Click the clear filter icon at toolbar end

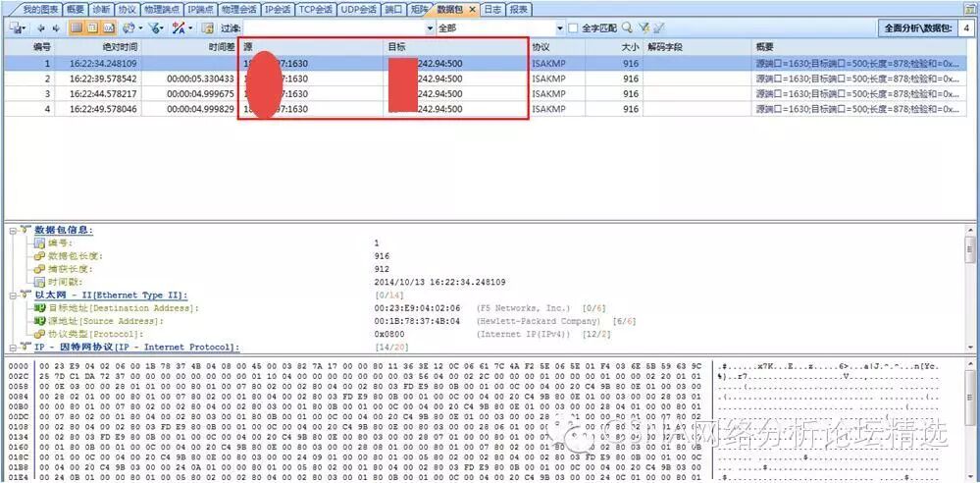659,28
